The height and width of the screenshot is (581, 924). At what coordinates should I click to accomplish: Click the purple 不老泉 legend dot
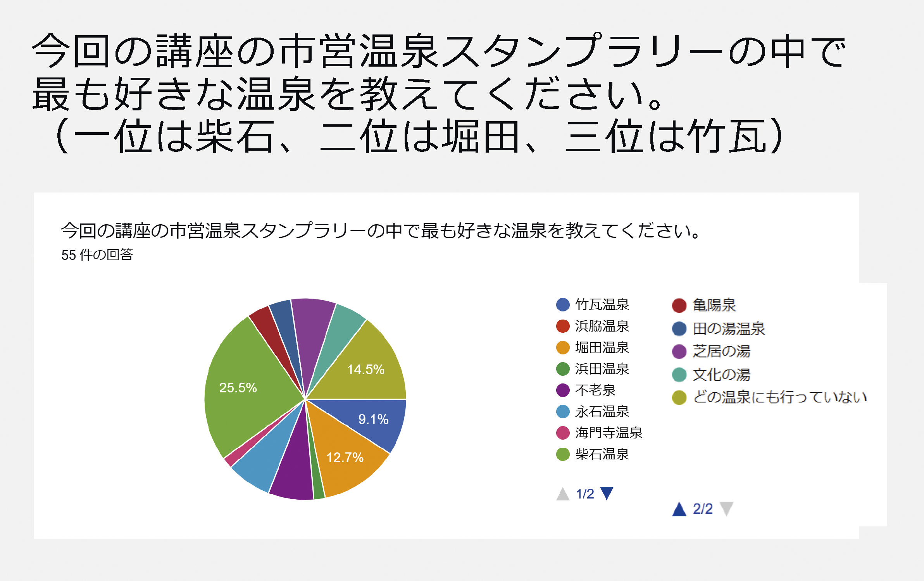click(562, 390)
